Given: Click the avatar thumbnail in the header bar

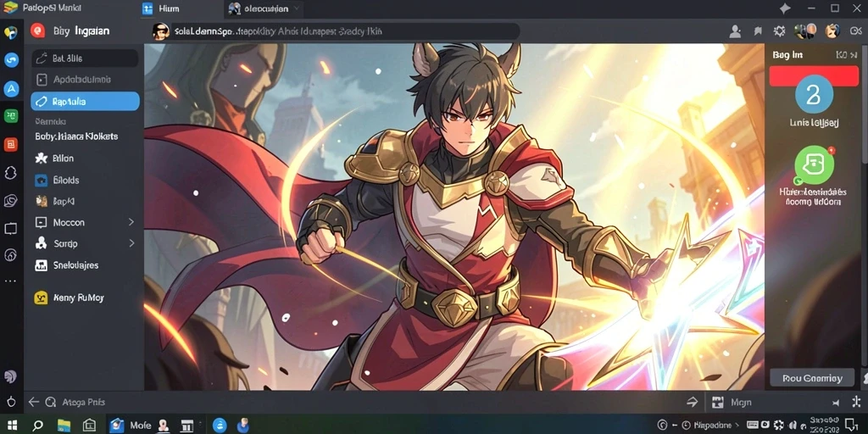Looking at the screenshot, I should 160,31.
